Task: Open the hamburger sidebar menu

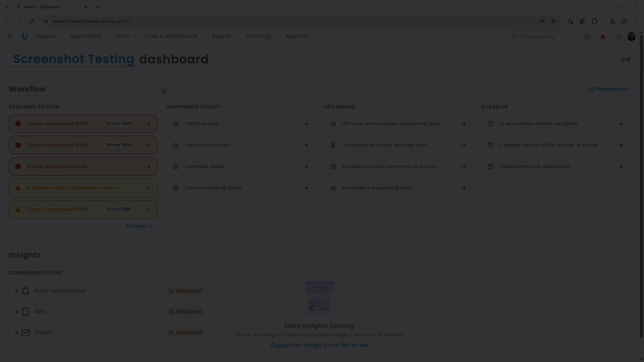Action: (x=9, y=37)
